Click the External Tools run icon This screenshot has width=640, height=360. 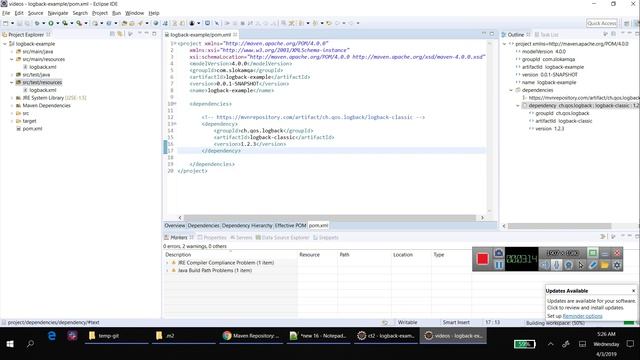(x=79, y=23)
